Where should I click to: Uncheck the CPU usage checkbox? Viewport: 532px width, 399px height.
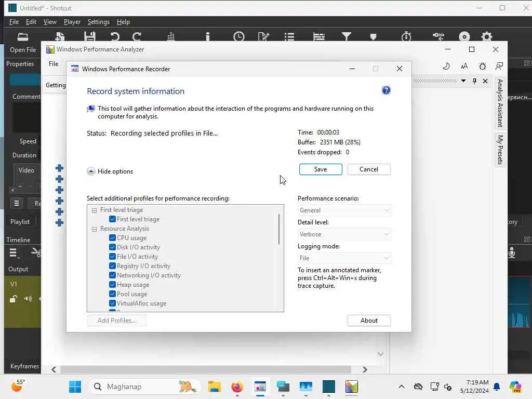pyautogui.click(x=112, y=238)
